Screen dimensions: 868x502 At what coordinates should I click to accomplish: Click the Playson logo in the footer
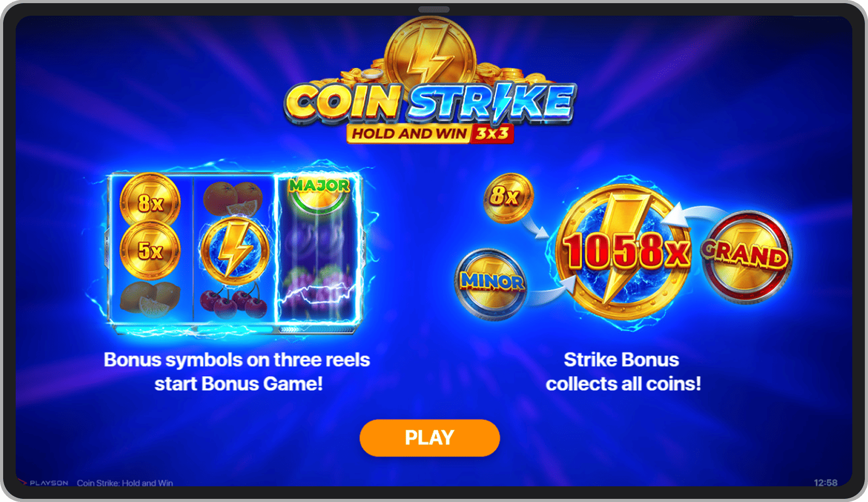(44, 483)
